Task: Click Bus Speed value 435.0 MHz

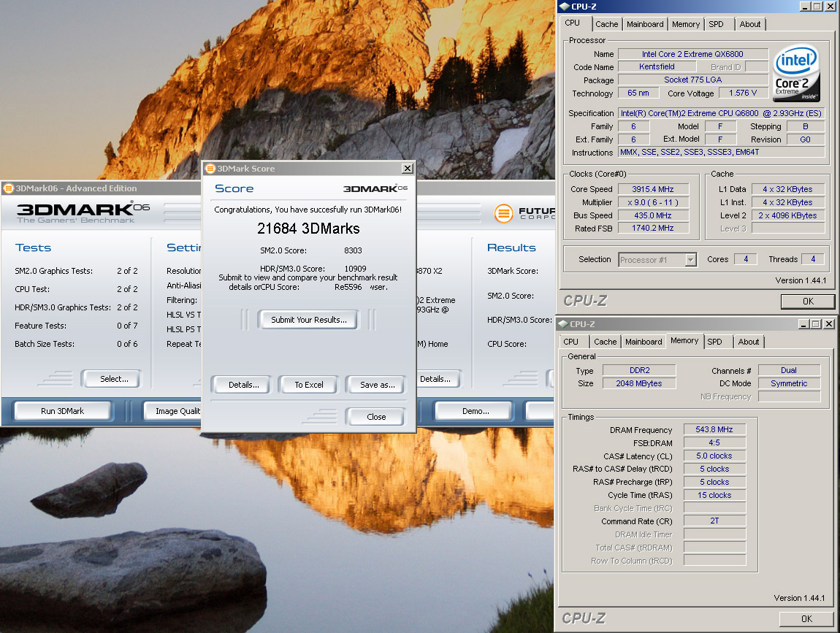Action: click(653, 215)
